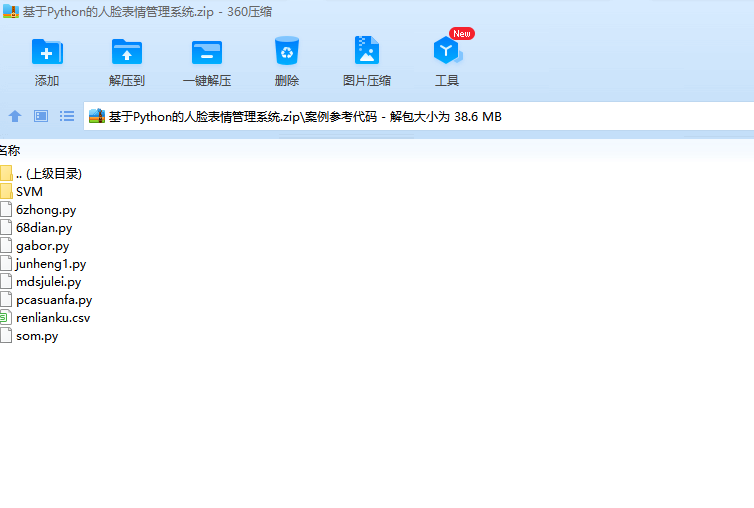
Task: Click the 68dian.py file icon
Action: [6, 227]
